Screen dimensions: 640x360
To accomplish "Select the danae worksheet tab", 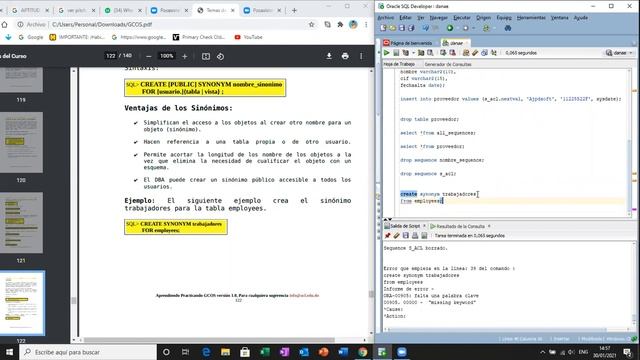I will tap(455, 43).
